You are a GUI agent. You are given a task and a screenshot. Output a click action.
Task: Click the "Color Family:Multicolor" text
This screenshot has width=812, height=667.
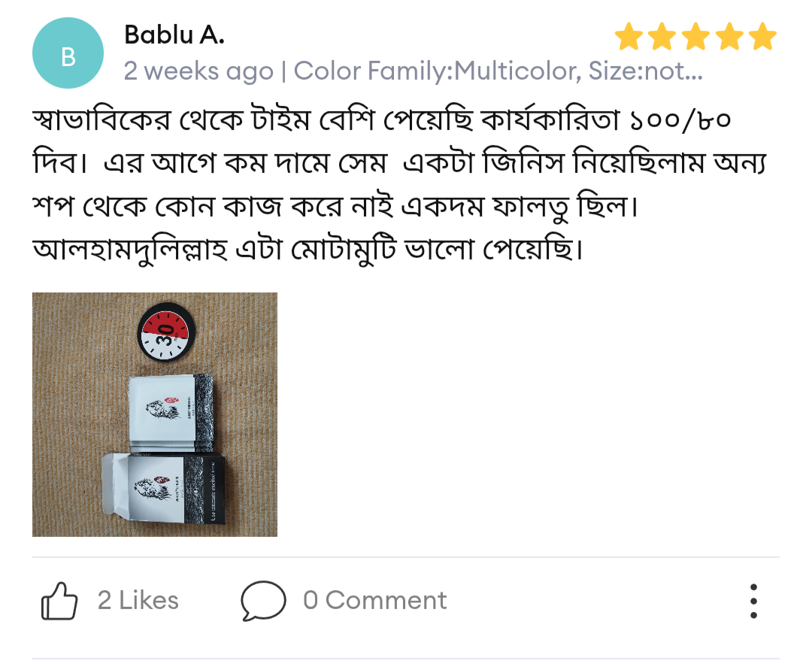(x=436, y=71)
